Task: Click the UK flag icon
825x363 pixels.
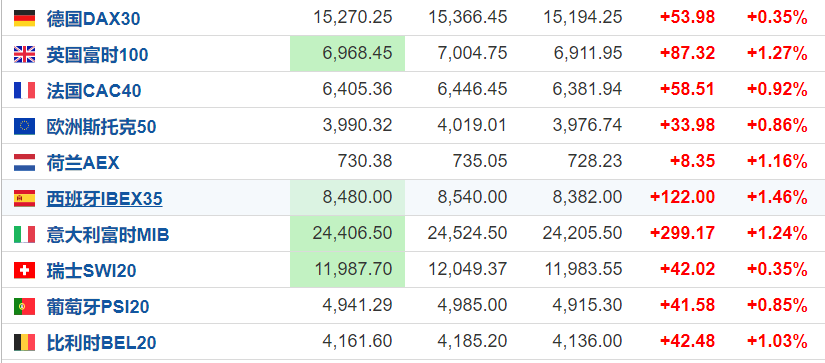Action: pos(24,54)
